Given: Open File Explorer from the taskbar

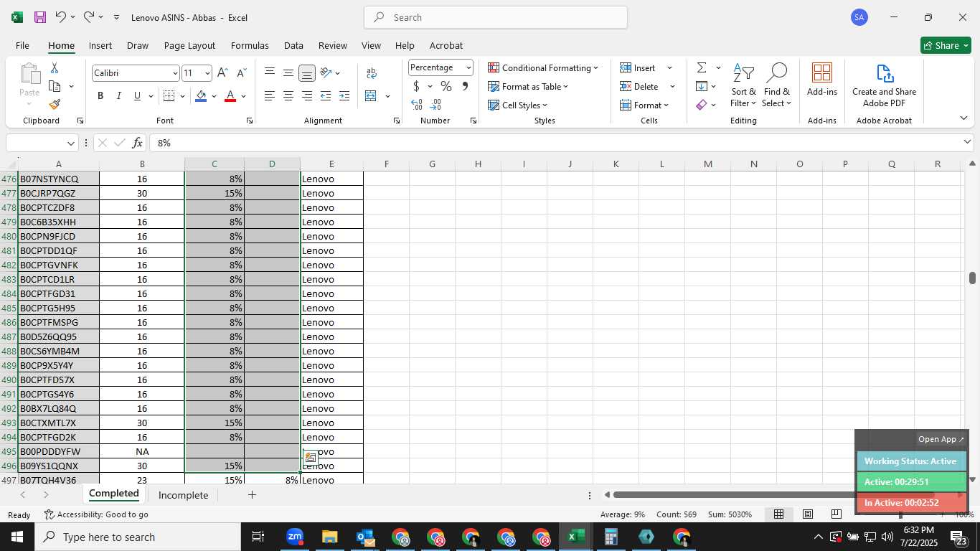Looking at the screenshot, I should [x=330, y=537].
